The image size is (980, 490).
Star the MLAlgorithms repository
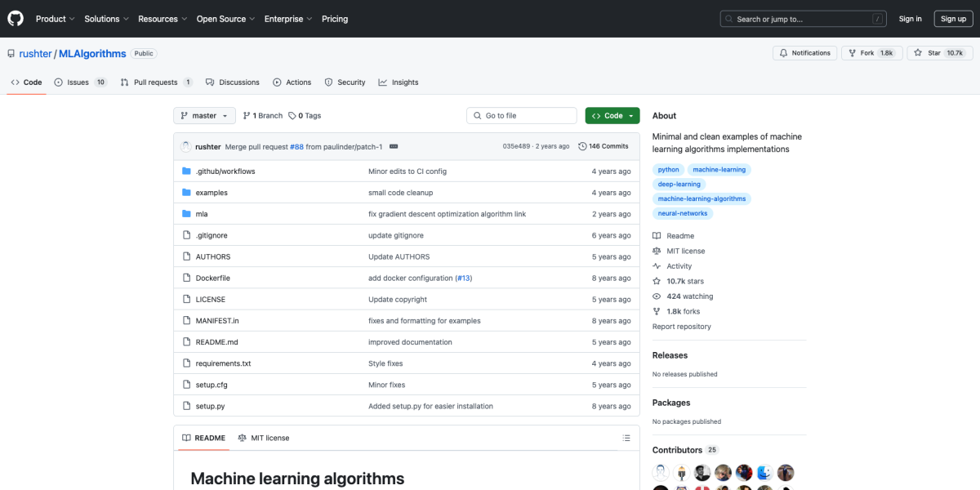(x=941, y=51)
